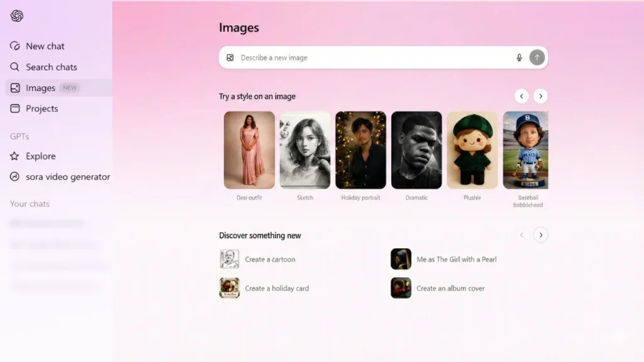Select the Sketch style thumbnail
Viewport: 644px width, 362px height.
[x=304, y=150]
